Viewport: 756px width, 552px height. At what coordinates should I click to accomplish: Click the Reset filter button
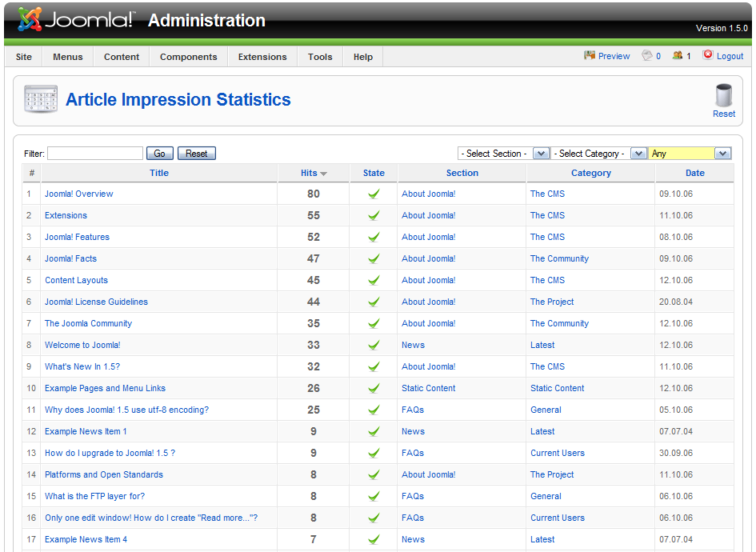[x=197, y=154]
